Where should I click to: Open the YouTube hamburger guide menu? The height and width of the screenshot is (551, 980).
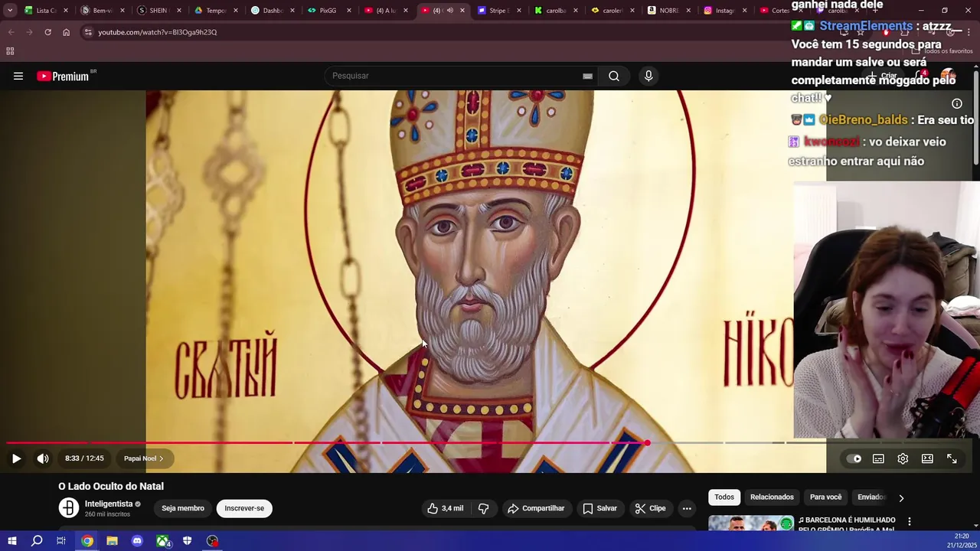pos(18,76)
